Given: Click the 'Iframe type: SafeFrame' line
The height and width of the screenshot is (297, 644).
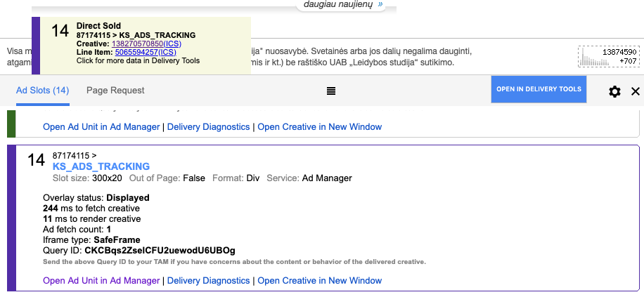Looking at the screenshot, I should [x=91, y=240].
